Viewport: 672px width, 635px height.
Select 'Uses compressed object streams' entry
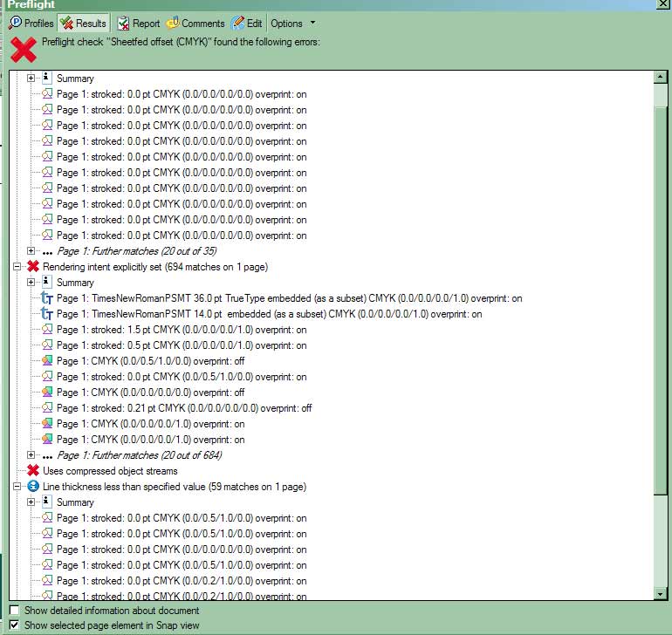pyautogui.click(x=110, y=471)
